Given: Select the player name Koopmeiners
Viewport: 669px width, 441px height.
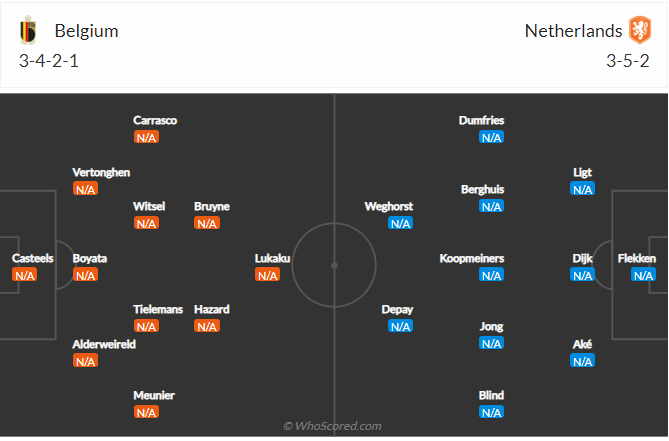Looking at the screenshot, I should [472, 258].
